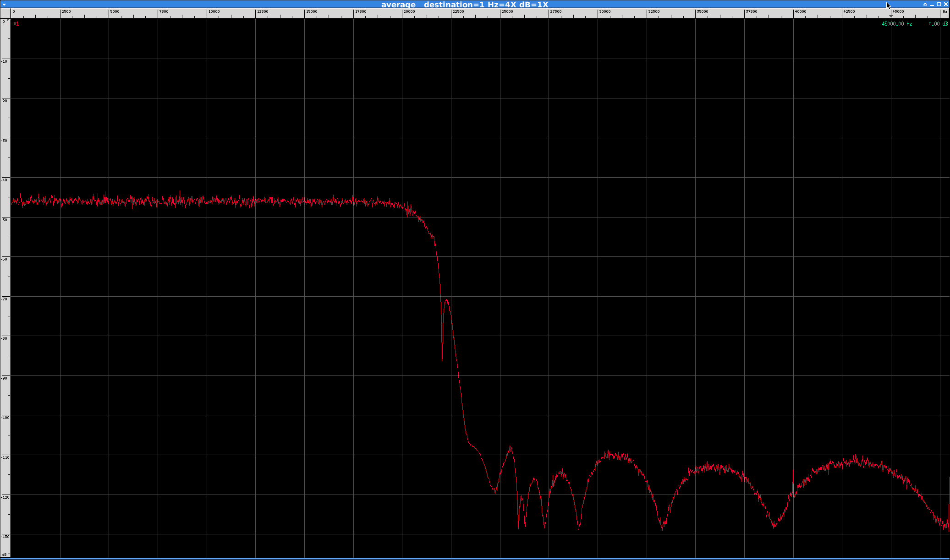
Task: Click the triangular cursor marker on the frequency ruler
Action: click(x=891, y=16)
